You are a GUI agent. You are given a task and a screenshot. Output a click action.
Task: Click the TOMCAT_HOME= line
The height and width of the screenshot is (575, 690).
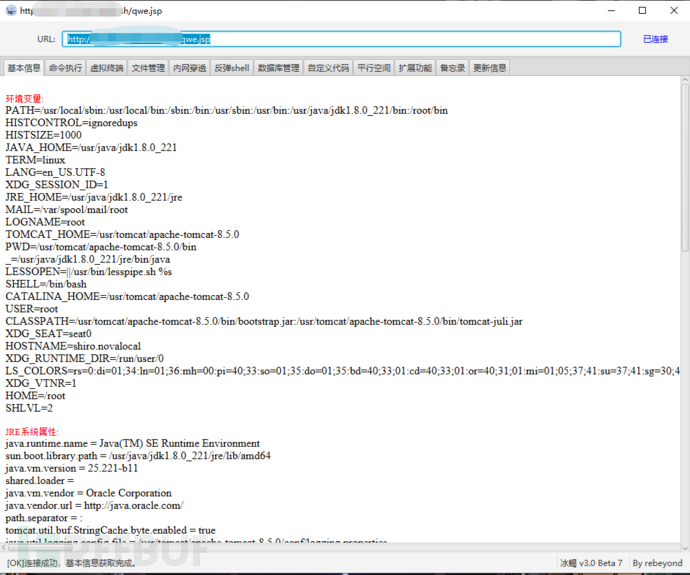(122, 234)
